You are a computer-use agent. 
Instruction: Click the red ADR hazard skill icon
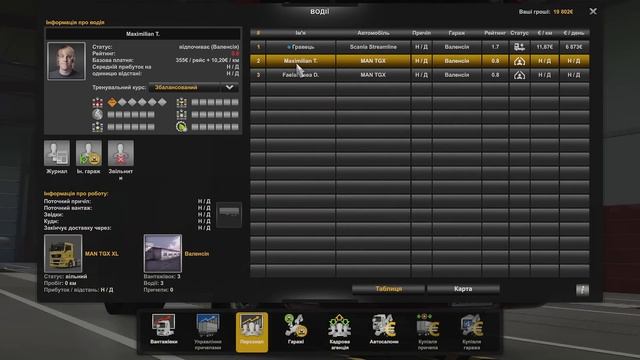98,102
